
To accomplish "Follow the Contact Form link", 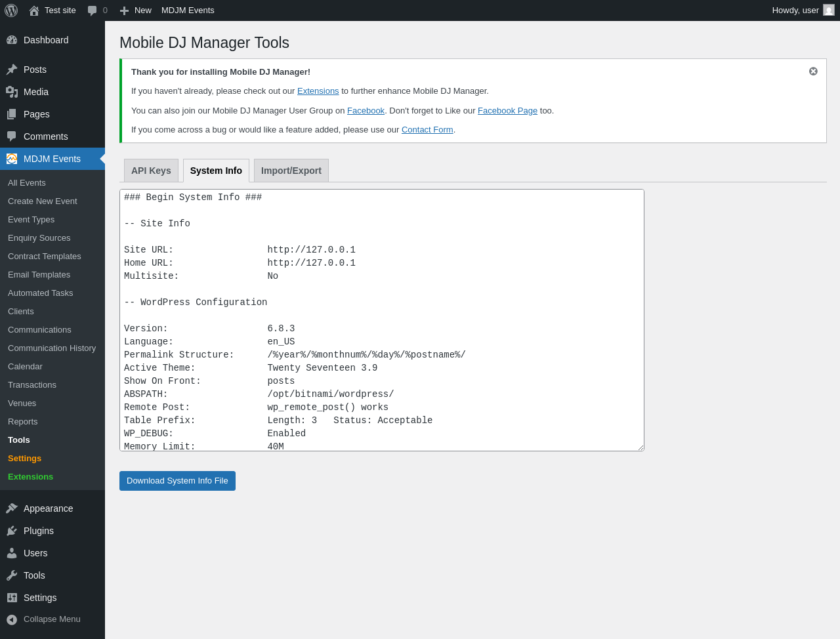I will (427, 130).
